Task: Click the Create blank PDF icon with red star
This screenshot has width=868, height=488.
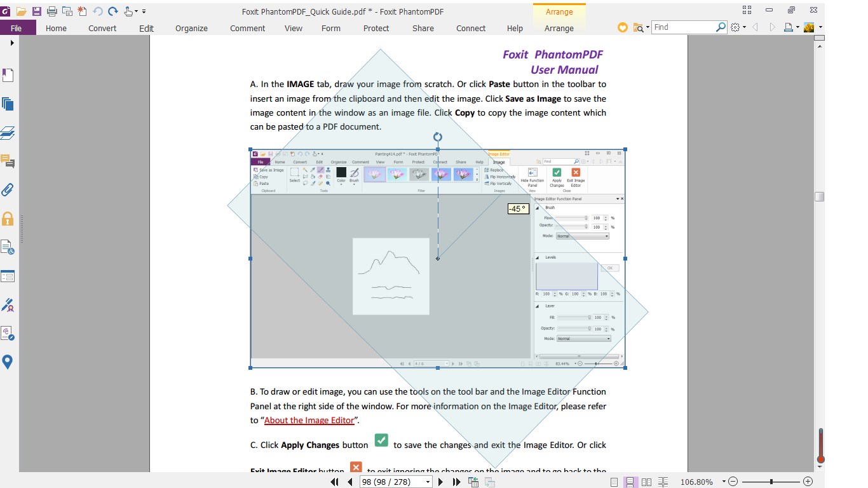Action: (x=83, y=11)
